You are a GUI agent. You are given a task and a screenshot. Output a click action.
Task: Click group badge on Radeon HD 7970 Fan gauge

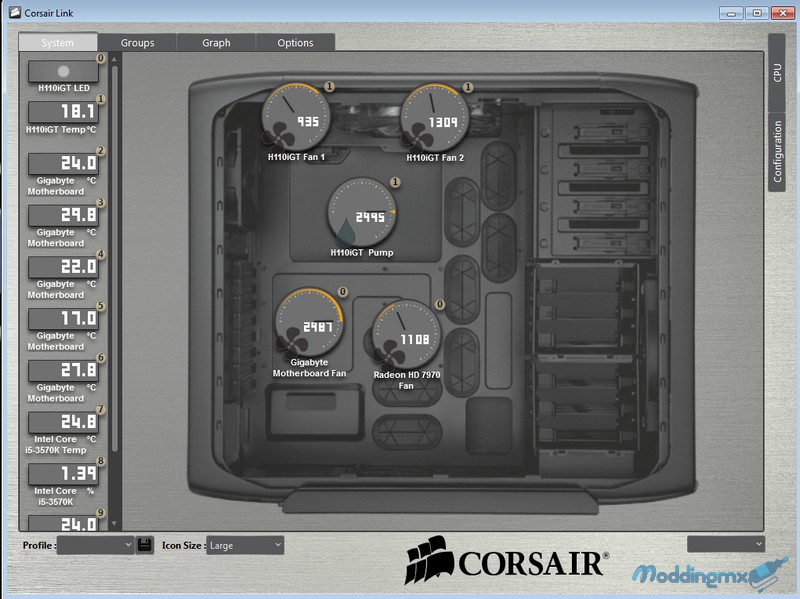440,304
